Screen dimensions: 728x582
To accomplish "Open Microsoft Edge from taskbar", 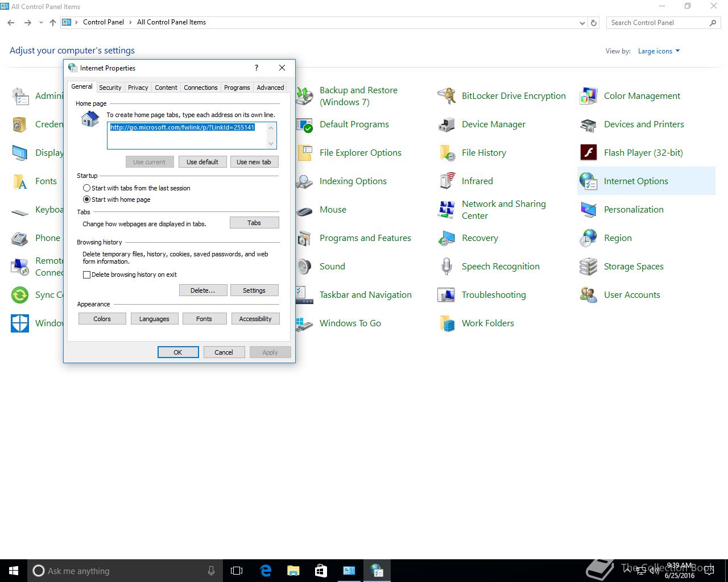I will click(266, 571).
